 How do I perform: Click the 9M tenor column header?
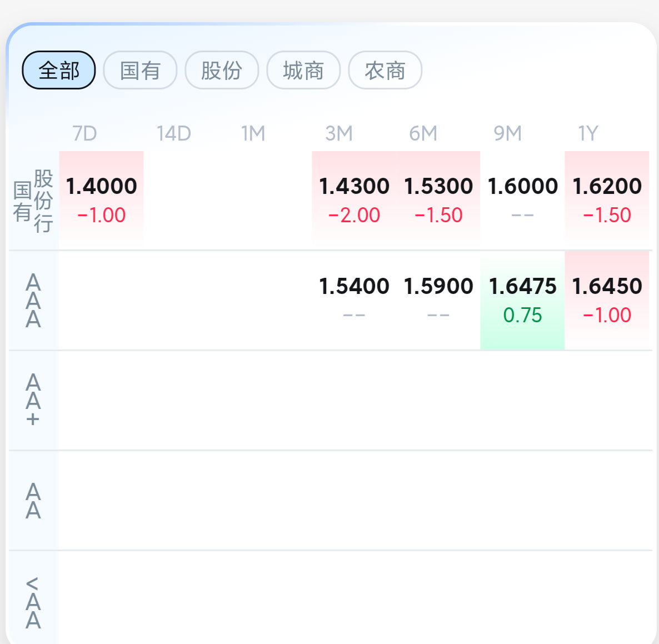507,133
